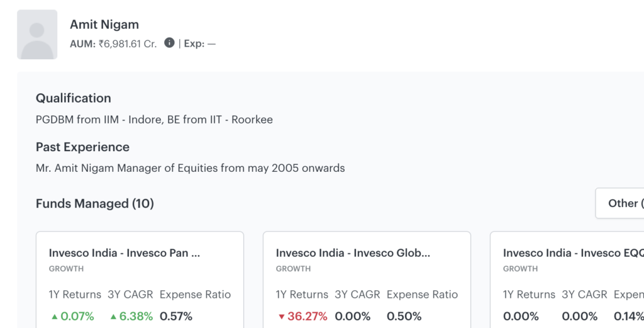Open the Other funds filter dropdown
Screen dimensions: 644x328
[x=621, y=203]
